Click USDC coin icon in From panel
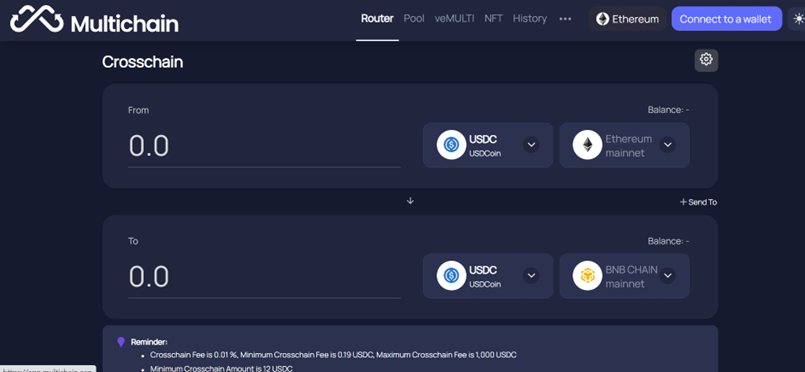Image resolution: width=805 pixels, height=372 pixels. coord(451,145)
